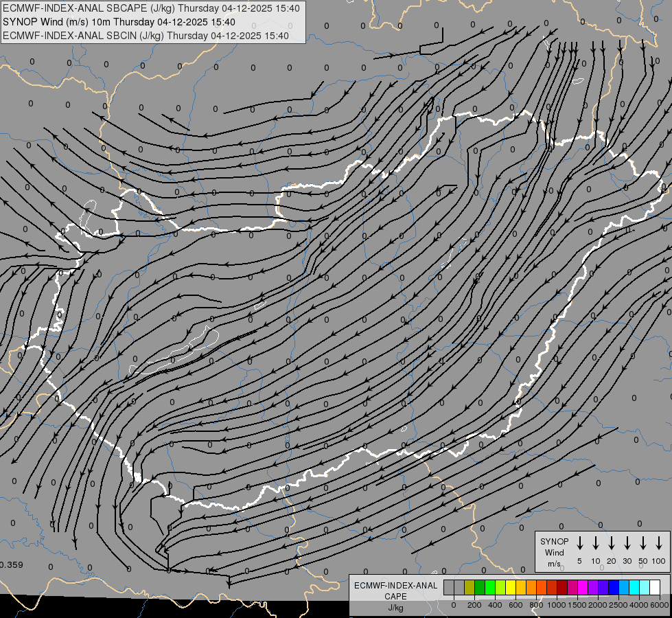
Task: Select the pale cyan swatch right of 4000
Action: pos(645,587)
